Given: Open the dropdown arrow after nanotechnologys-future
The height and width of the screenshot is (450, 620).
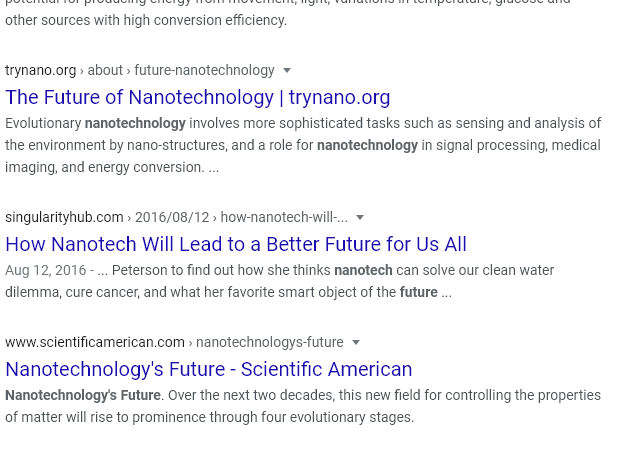Looking at the screenshot, I should pos(356,342).
